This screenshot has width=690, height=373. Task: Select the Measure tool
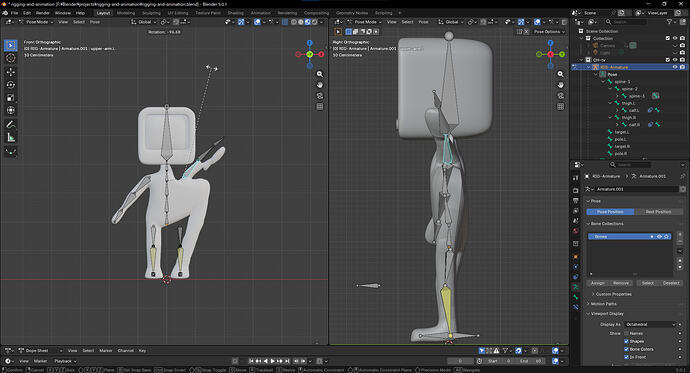pos(11,138)
